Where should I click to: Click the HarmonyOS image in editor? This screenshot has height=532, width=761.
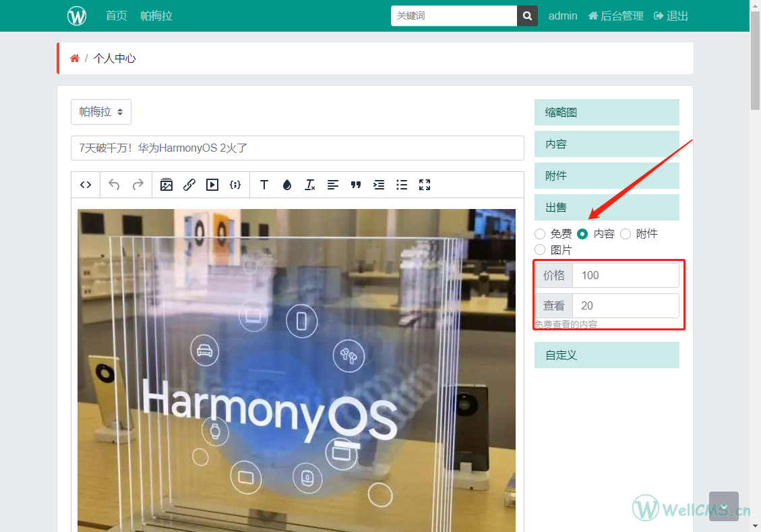pos(297,370)
